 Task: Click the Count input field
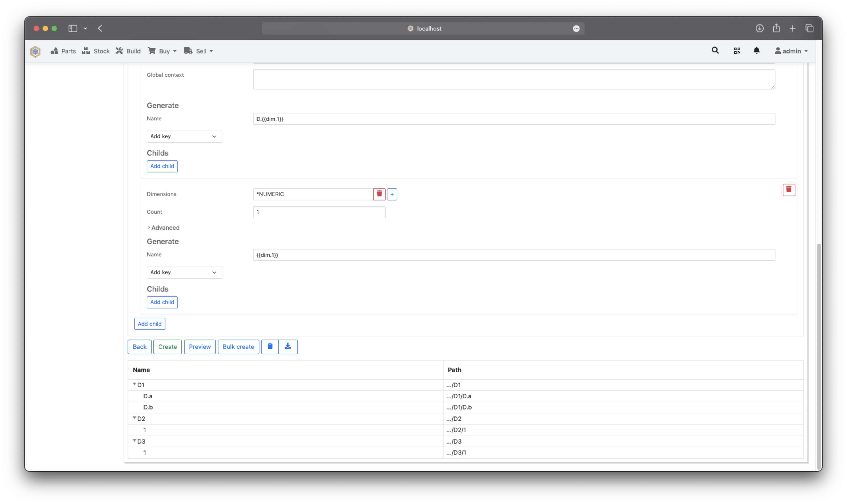coord(319,212)
